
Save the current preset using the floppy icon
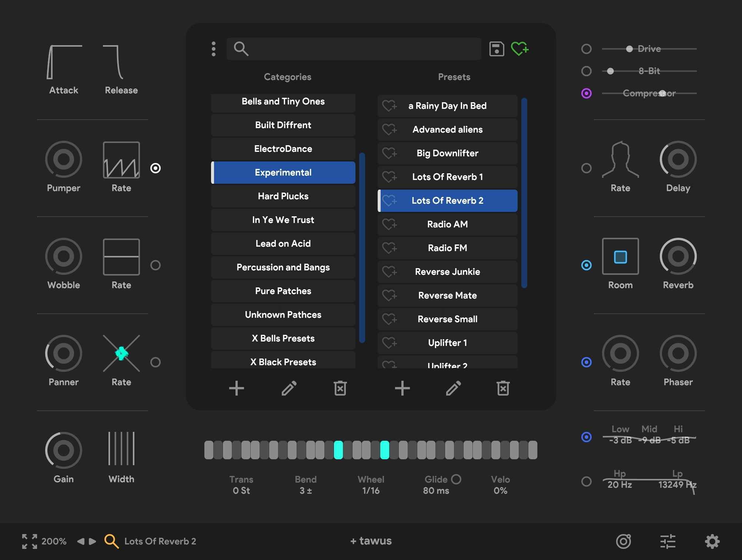click(497, 49)
